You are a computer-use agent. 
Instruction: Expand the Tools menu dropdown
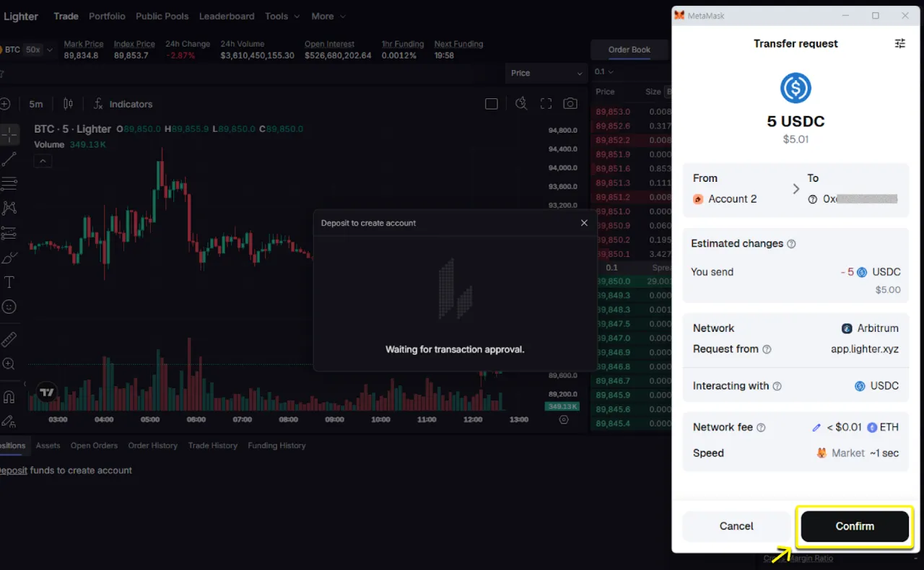pos(281,16)
